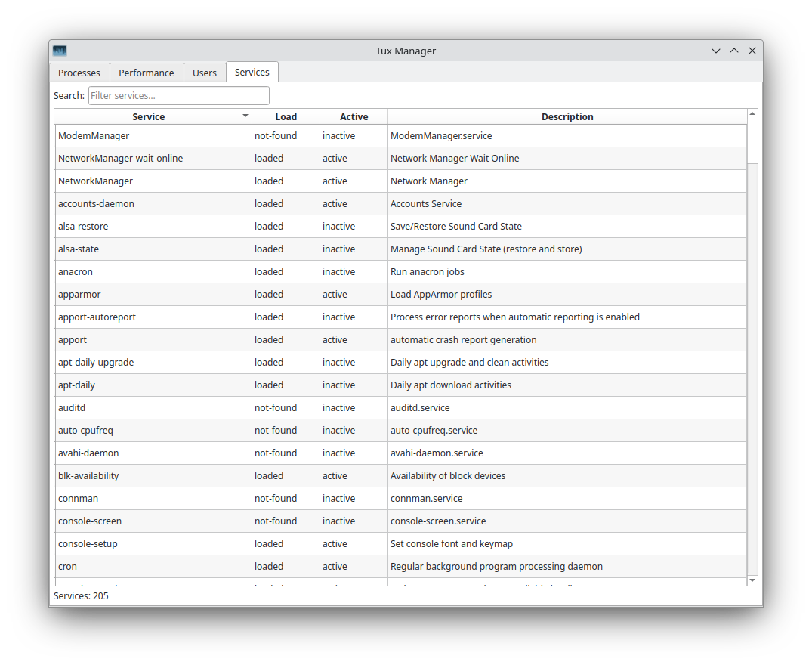The image size is (812, 665).
Task: Click the Network Manager description cell
Action: click(567, 181)
